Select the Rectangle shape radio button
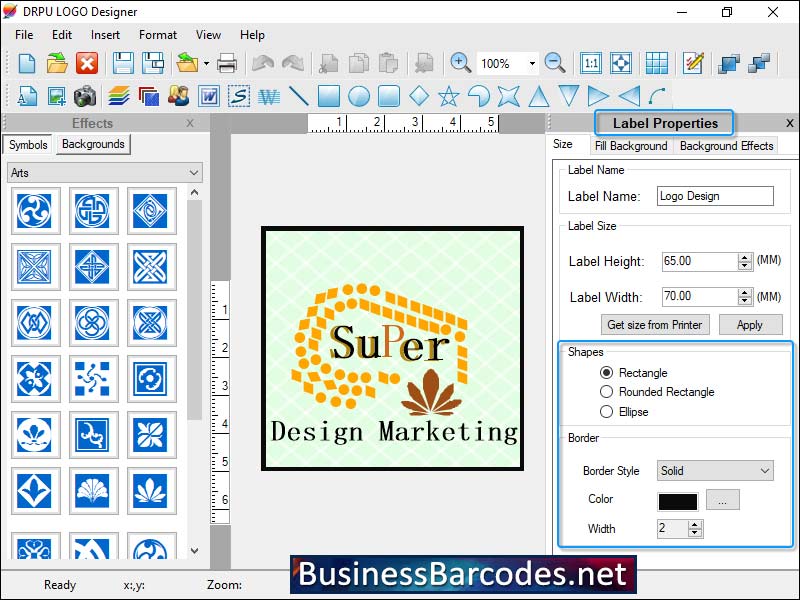The image size is (800, 600). coord(607,372)
